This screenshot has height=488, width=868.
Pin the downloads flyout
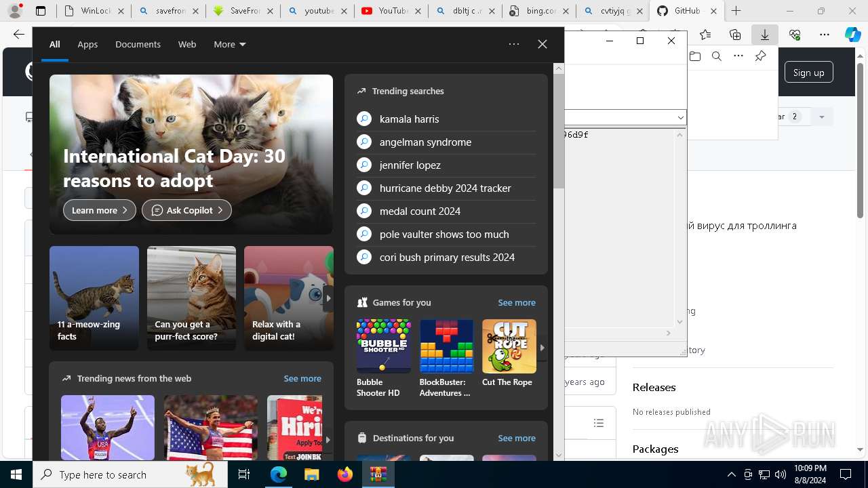[760, 56]
